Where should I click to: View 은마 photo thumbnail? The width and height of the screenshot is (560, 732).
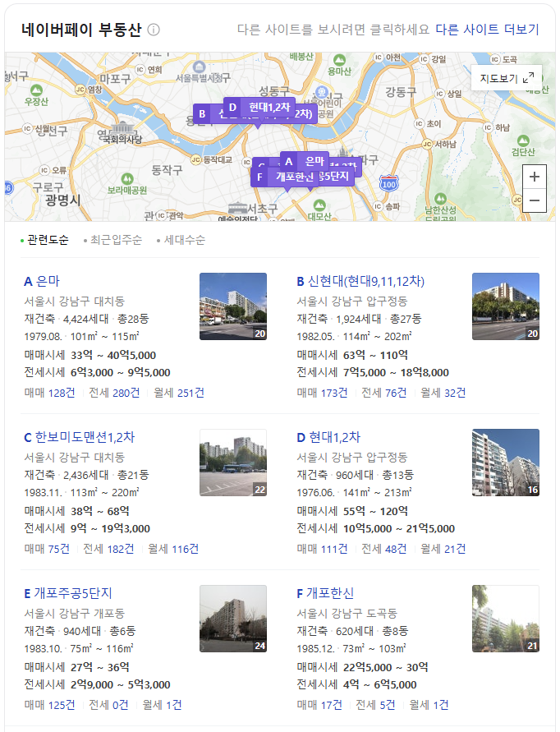tap(233, 306)
